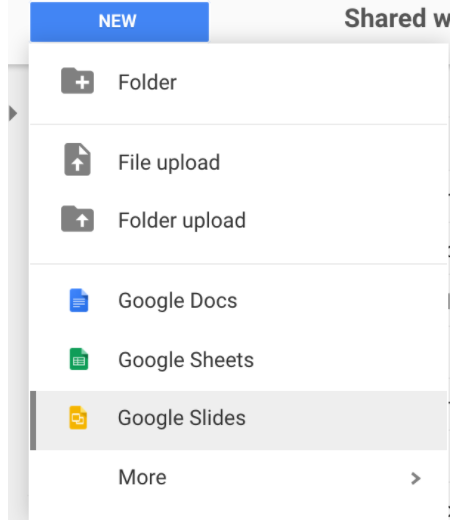Expand the More submenu chevron arrow

click(x=416, y=478)
